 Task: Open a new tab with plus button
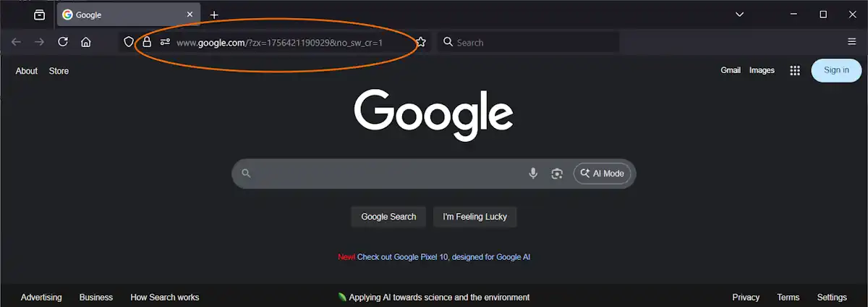click(214, 15)
